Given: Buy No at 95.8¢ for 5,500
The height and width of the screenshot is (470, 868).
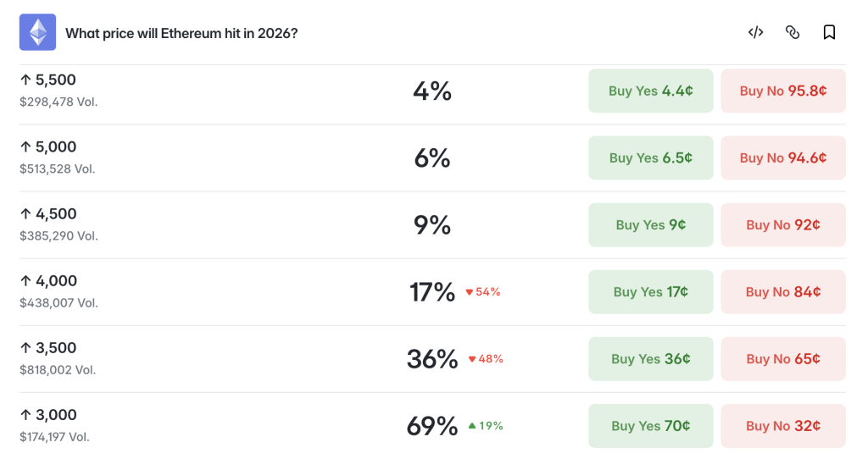Looking at the screenshot, I should (782, 91).
